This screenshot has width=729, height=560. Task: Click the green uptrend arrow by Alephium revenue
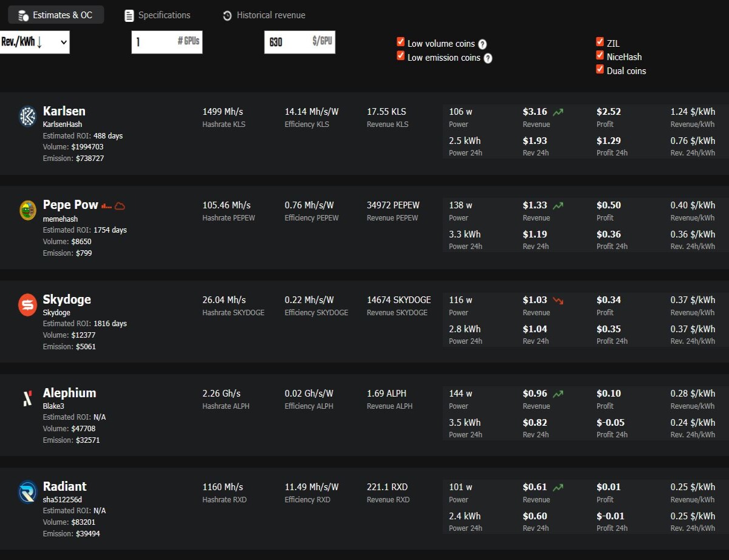click(558, 394)
